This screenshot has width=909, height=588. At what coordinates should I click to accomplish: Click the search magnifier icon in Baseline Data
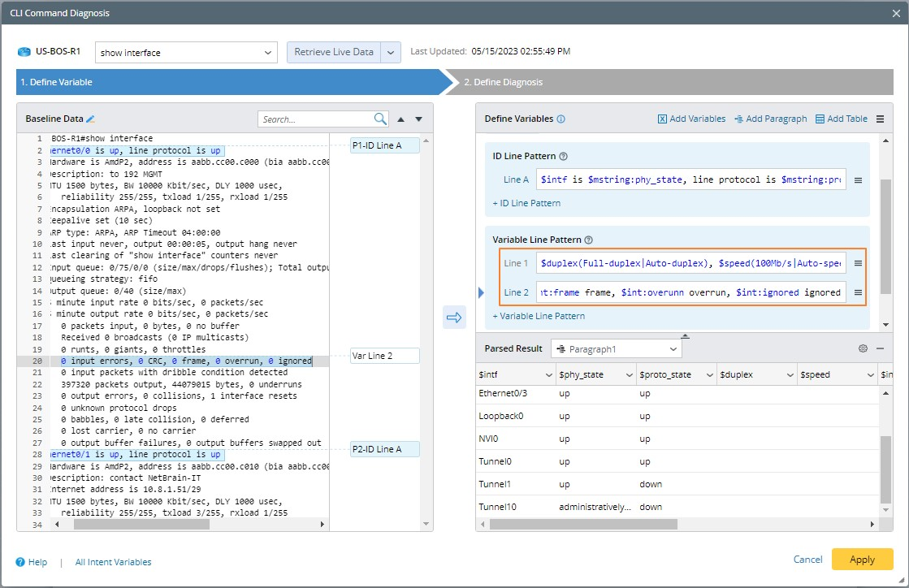pos(380,119)
